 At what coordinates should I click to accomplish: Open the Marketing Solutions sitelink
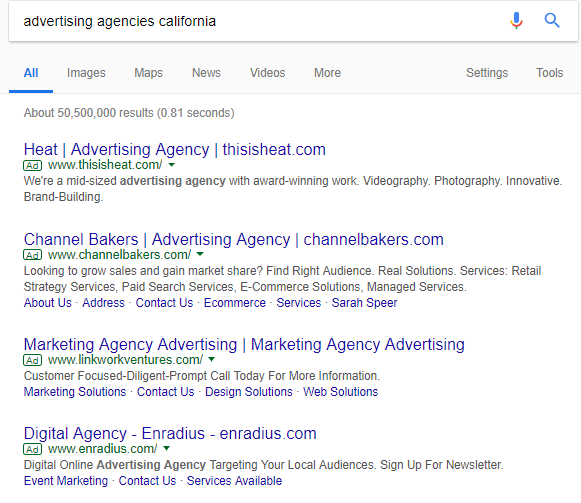(75, 392)
